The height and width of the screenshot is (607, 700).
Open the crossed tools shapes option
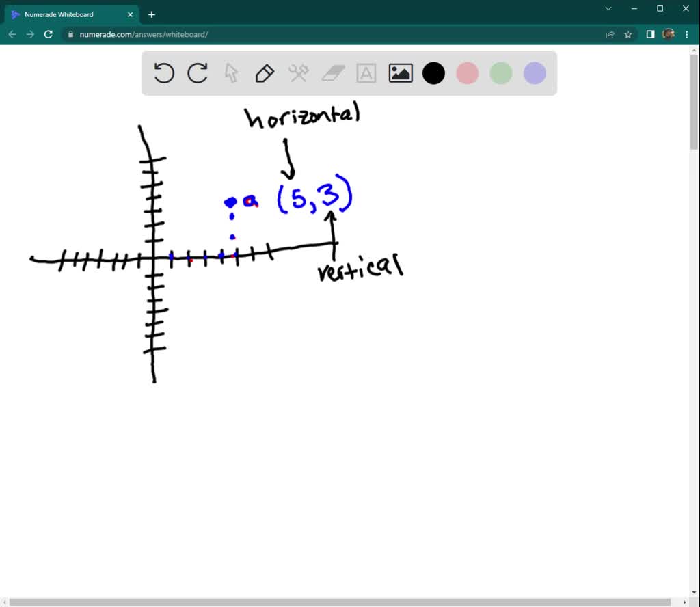click(299, 73)
